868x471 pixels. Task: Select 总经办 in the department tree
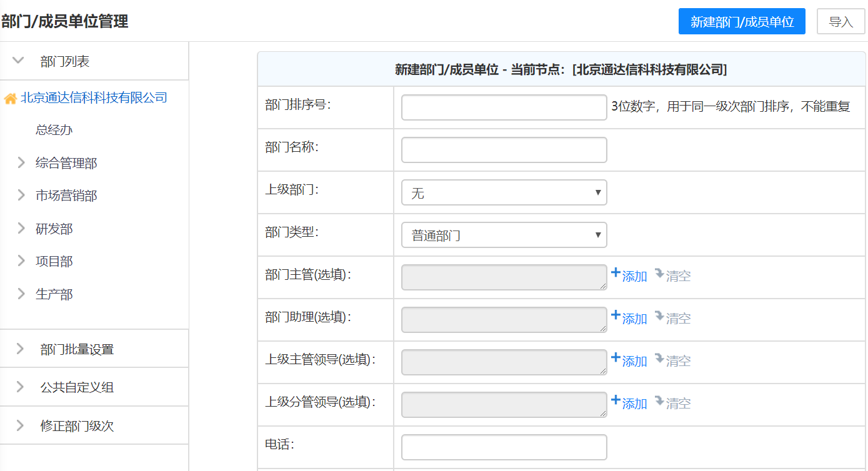pos(54,130)
